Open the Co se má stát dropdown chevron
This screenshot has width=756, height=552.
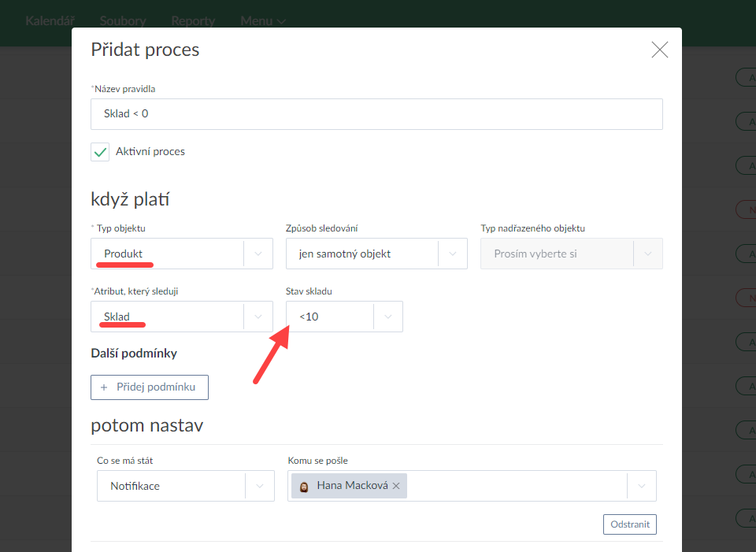tap(259, 487)
